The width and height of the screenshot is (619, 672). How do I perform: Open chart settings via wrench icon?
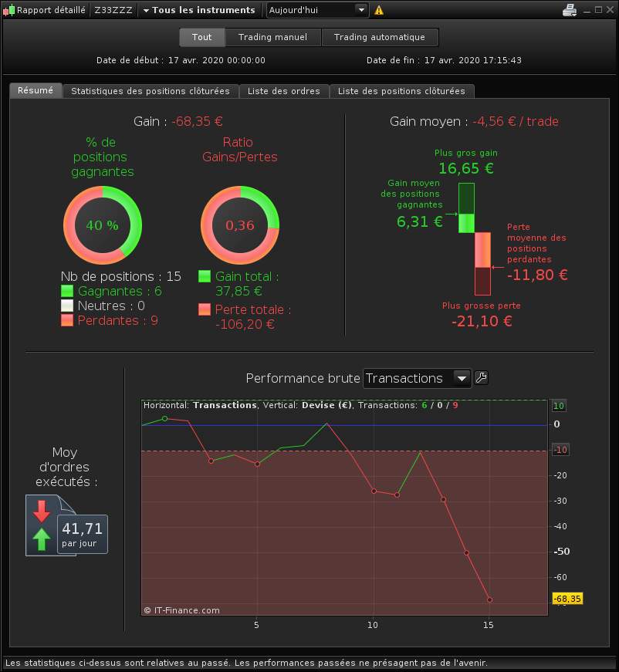482,378
